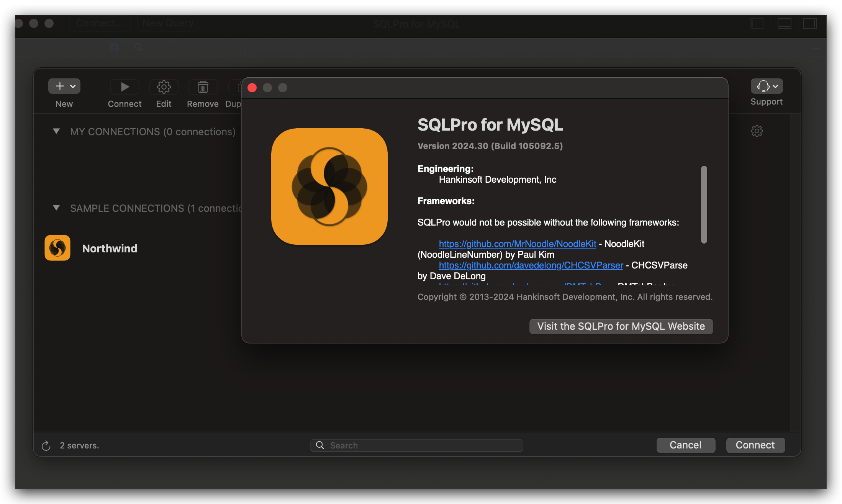Collapse the SAMPLE CONNECTIONS group
This screenshot has width=842, height=504.
tap(56, 208)
